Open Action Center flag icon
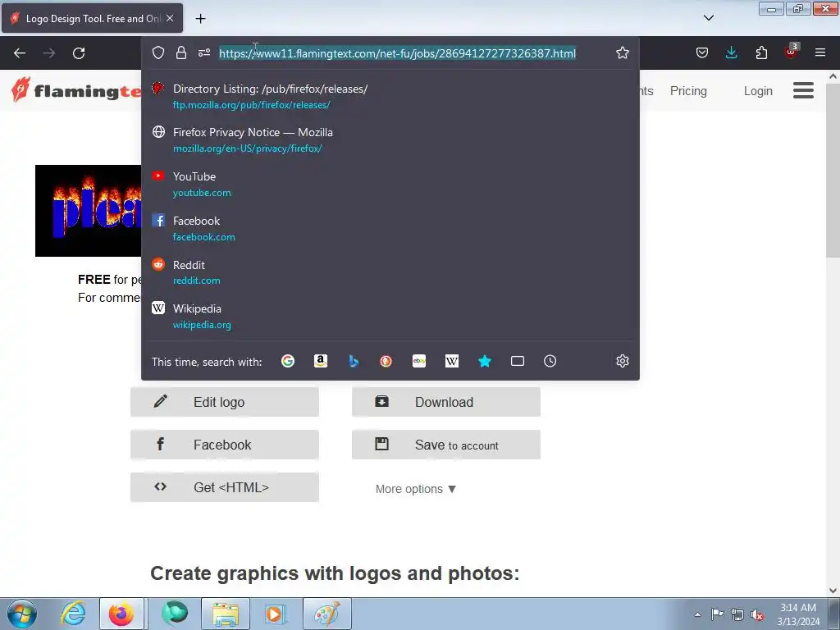Image resolution: width=840 pixels, height=630 pixels. pos(717,614)
